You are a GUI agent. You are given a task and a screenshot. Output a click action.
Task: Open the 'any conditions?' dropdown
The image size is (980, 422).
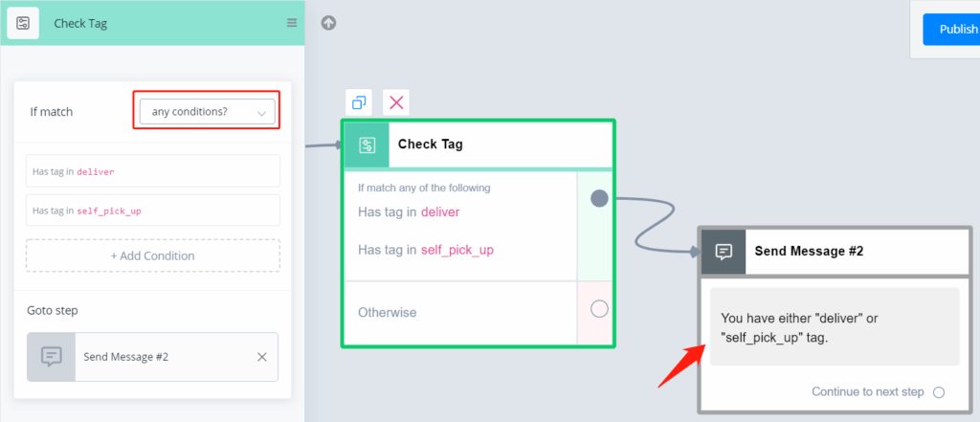click(x=207, y=112)
